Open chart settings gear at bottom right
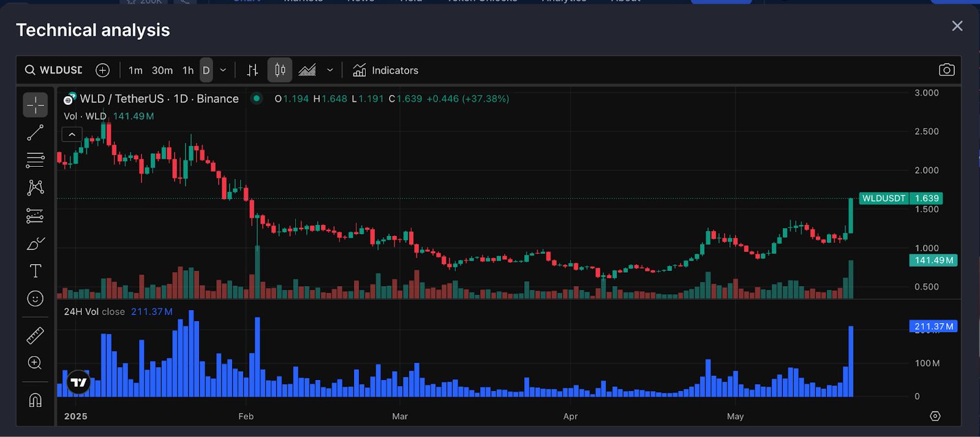Screen dimensions: 980x437 click(x=935, y=416)
